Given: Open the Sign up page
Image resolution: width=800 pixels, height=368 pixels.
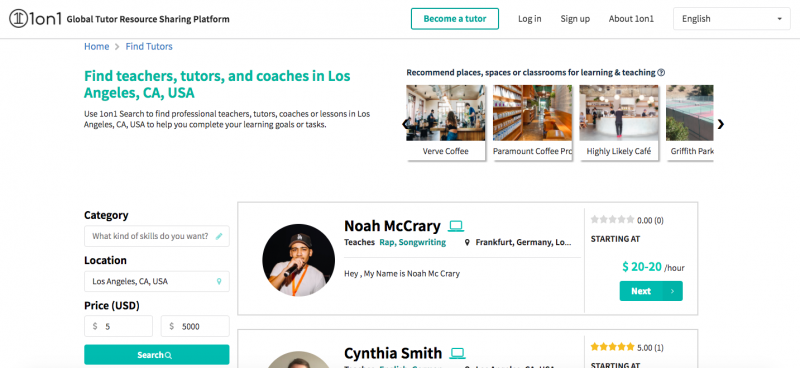Looking at the screenshot, I should point(575,19).
